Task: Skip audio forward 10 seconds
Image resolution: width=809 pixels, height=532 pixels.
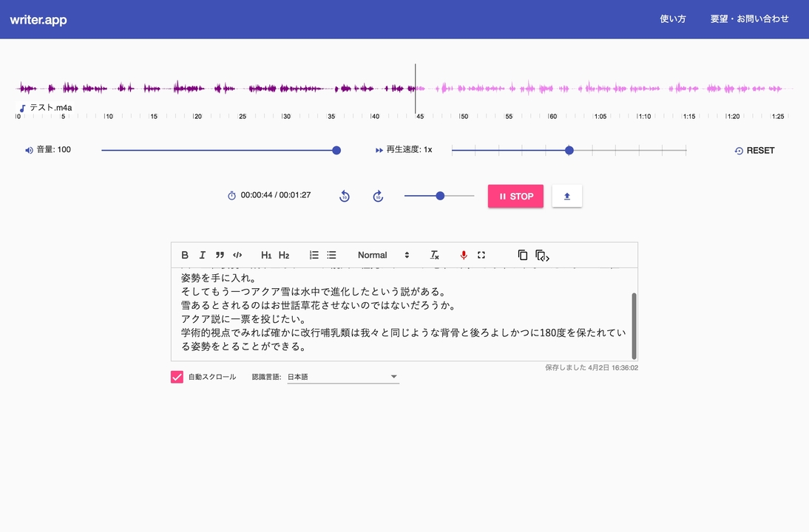Action: 378,197
